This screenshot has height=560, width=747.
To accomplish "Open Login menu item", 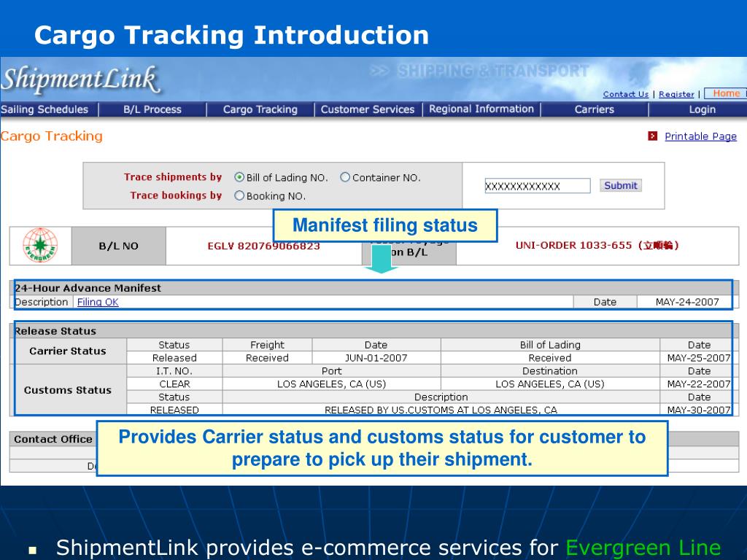I will coord(703,109).
